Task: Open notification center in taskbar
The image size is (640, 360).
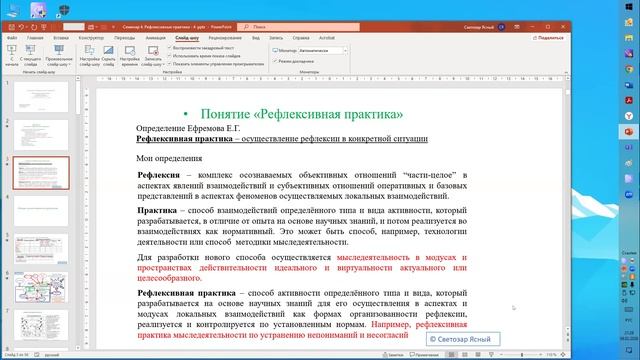Action: click(629, 351)
